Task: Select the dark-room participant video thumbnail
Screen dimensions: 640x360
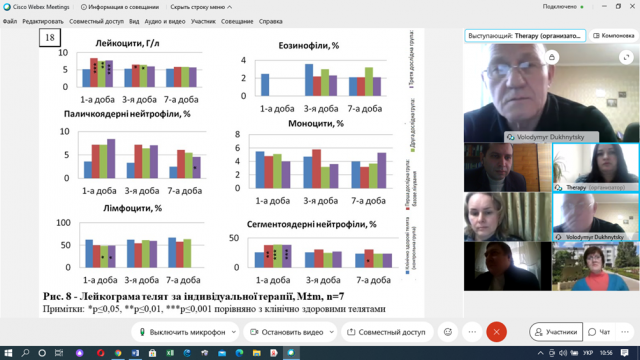Action: 507,266
